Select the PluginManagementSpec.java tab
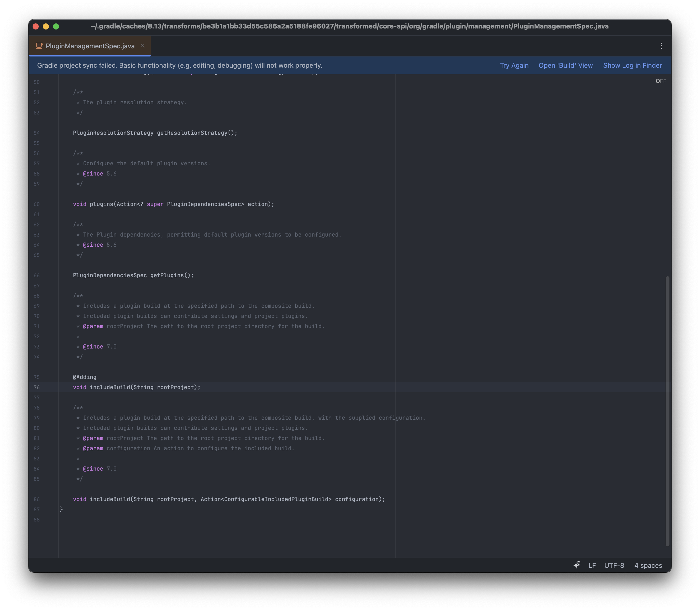 [90, 46]
